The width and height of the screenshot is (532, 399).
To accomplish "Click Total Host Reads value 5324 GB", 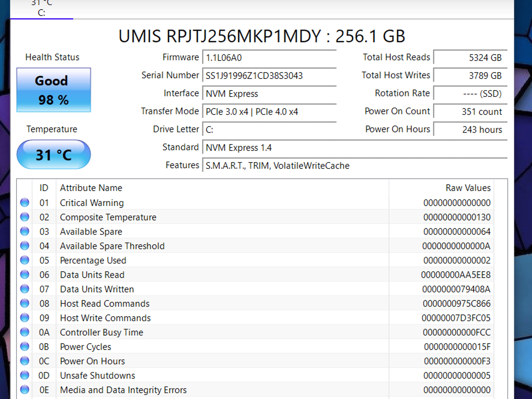I will coord(470,57).
